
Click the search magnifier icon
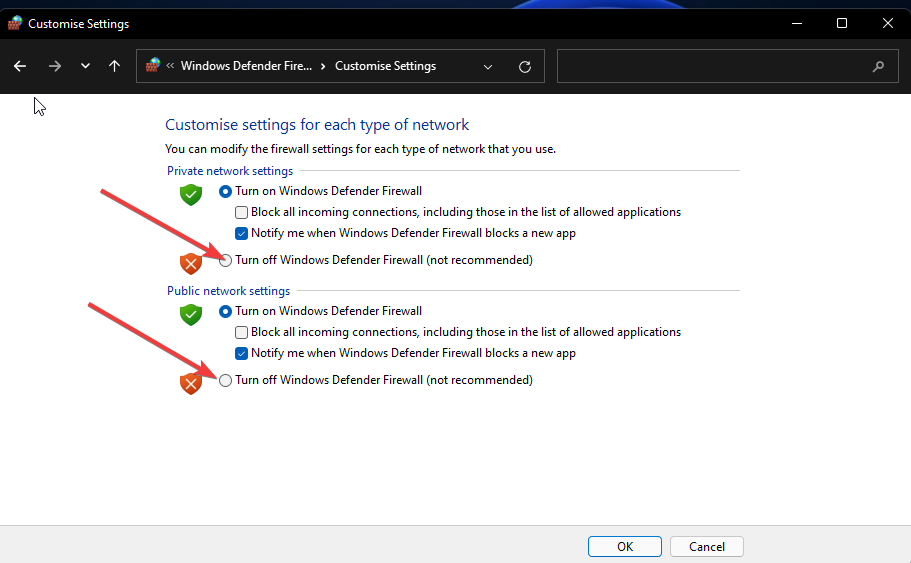click(x=878, y=67)
